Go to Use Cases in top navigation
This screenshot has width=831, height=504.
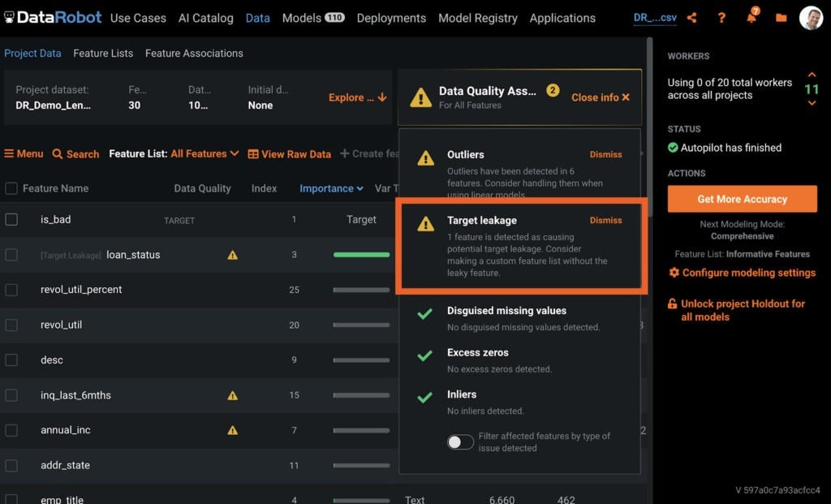138,18
